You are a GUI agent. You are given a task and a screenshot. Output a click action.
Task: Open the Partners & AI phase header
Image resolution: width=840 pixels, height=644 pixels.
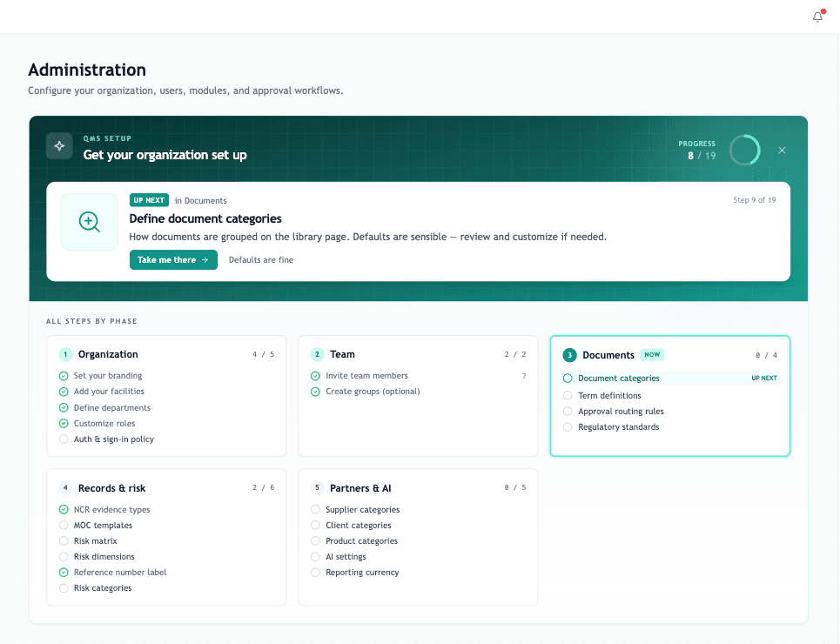(x=419, y=487)
